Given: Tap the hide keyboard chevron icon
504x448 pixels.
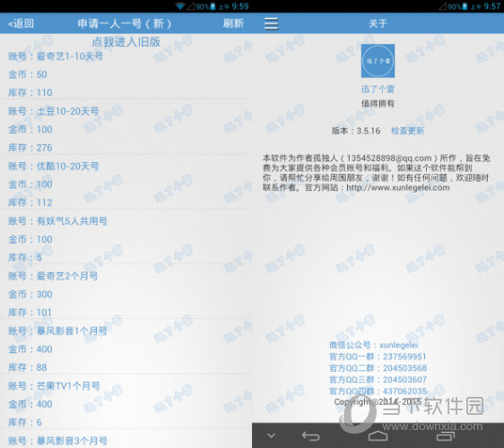Looking at the screenshot, I should [x=272, y=435].
